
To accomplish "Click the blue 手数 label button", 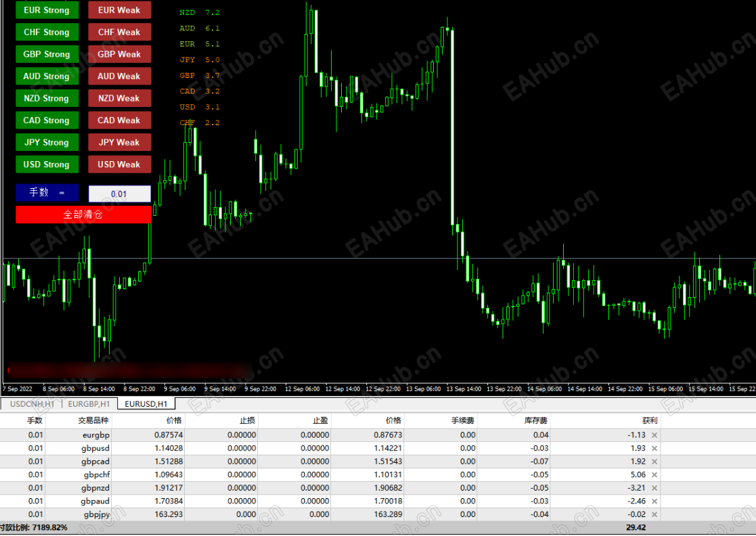I will click(x=47, y=193).
